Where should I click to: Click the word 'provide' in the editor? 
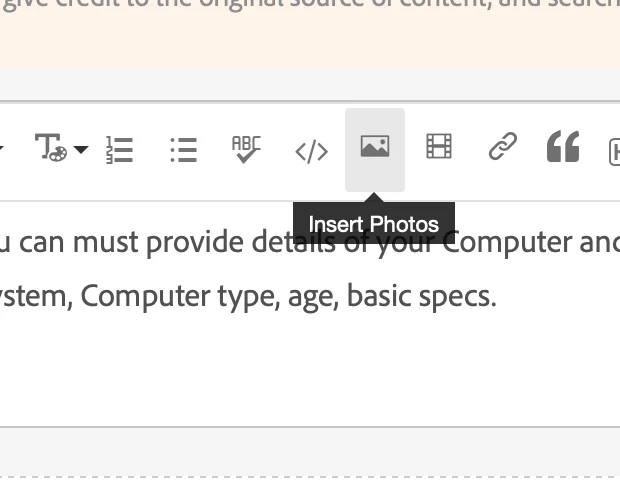pyautogui.click(x=195, y=242)
